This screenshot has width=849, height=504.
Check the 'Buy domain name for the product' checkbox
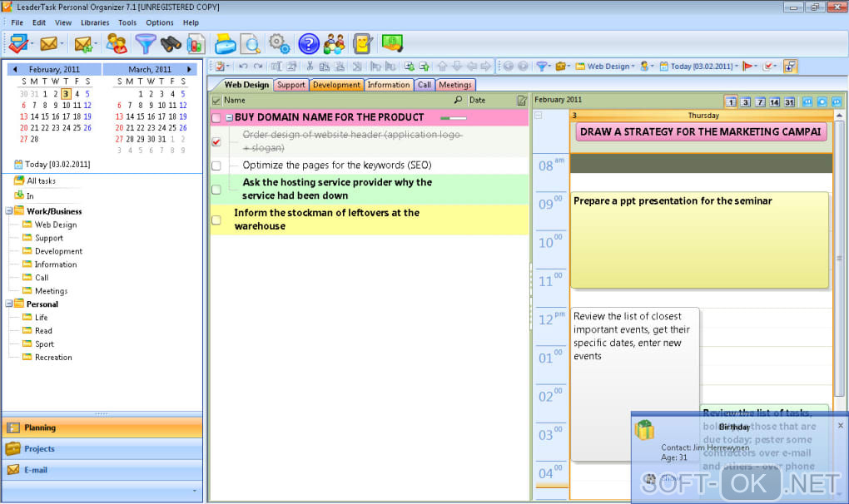tap(216, 118)
